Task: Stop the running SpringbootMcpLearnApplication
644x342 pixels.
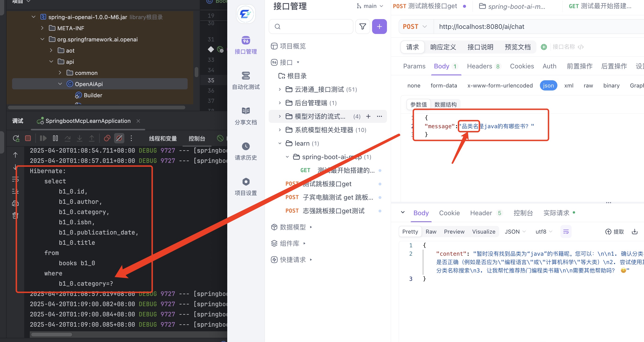Action: [x=28, y=138]
